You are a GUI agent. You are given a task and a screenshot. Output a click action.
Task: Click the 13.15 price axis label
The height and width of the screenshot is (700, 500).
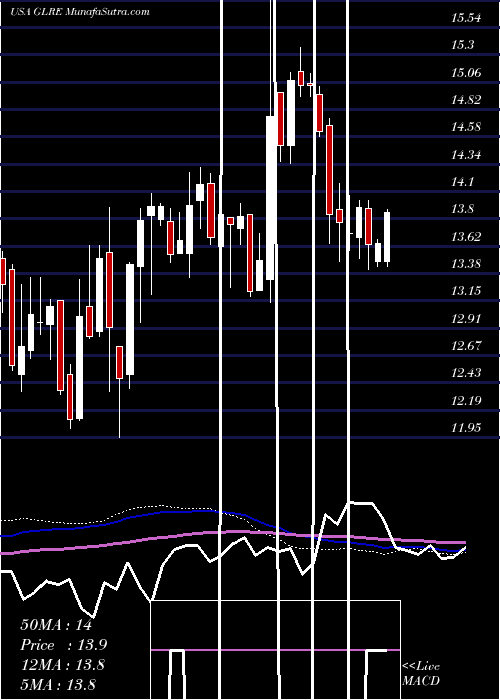point(466,291)
